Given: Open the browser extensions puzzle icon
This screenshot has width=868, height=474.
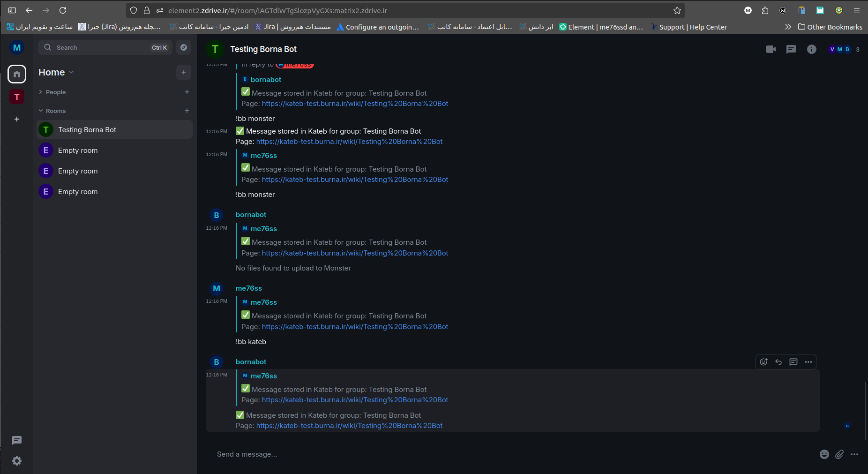Looking at the screenshot, I should coord(765,10).
